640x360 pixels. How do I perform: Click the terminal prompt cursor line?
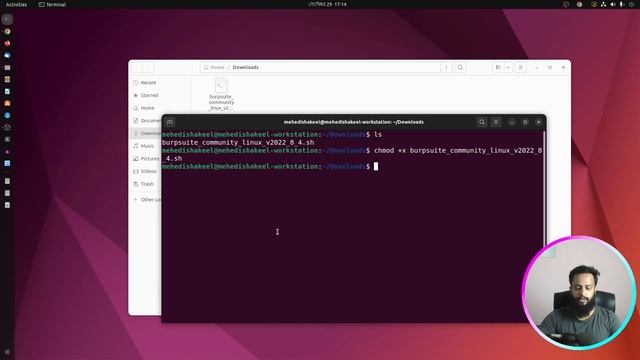click(270, 167)
